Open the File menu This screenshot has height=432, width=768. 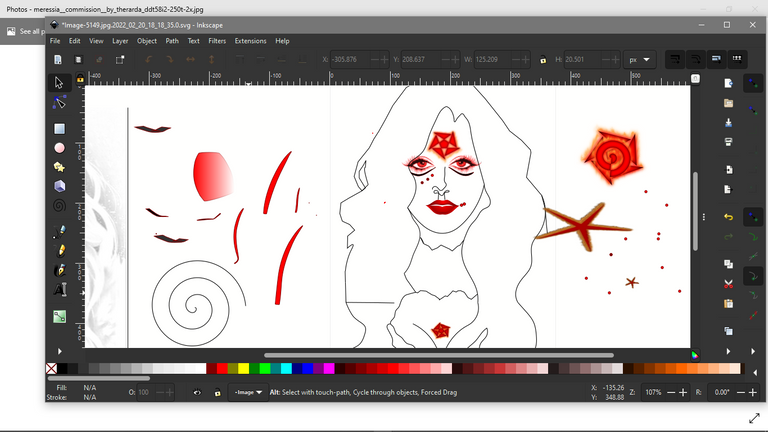(55, 41)
